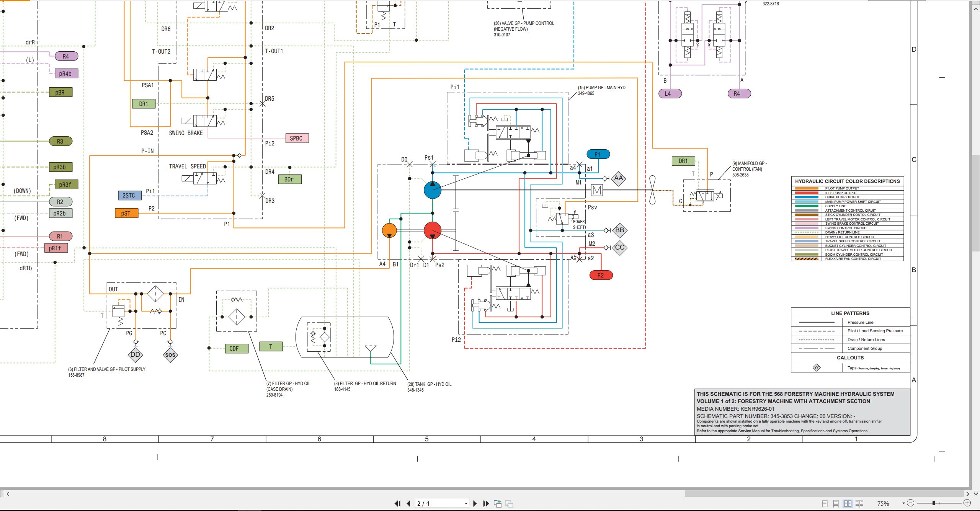The image size is (980, 511).
Task: Click the pink SPBC tag
Action: 297,138
